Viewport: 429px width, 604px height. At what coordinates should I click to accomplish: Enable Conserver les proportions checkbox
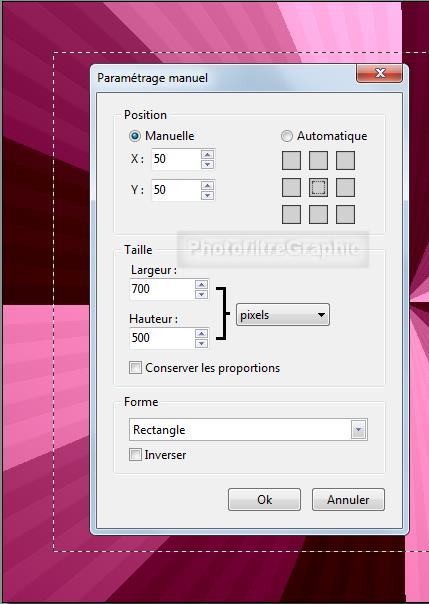coord(136,368)
